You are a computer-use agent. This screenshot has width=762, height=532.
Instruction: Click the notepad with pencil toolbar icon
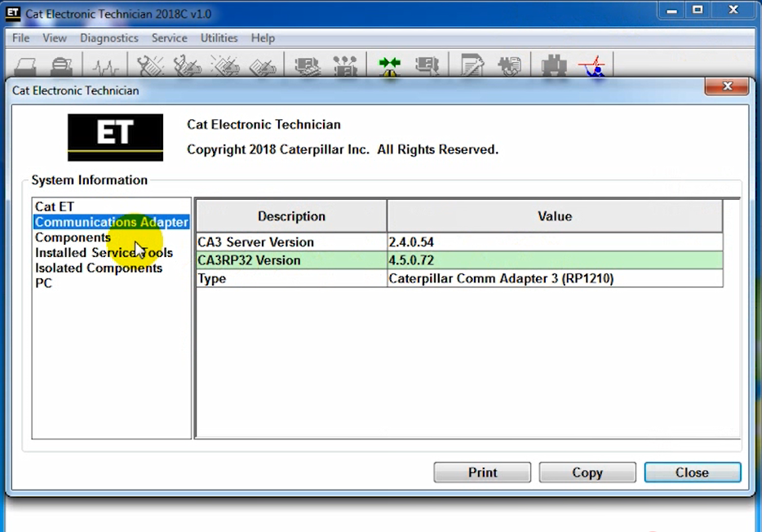[472, 66]
